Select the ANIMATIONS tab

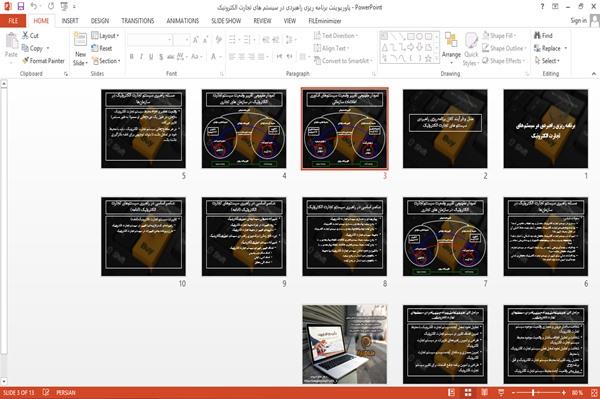[183, 21]
